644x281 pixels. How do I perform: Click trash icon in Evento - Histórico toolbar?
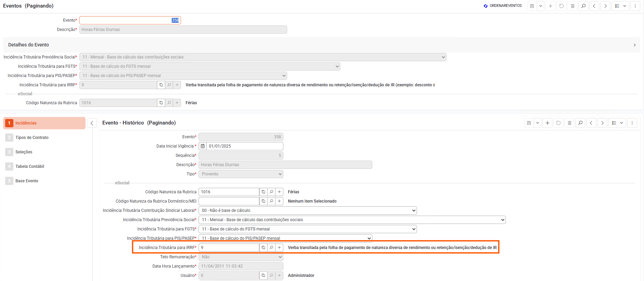pos(569,123)
